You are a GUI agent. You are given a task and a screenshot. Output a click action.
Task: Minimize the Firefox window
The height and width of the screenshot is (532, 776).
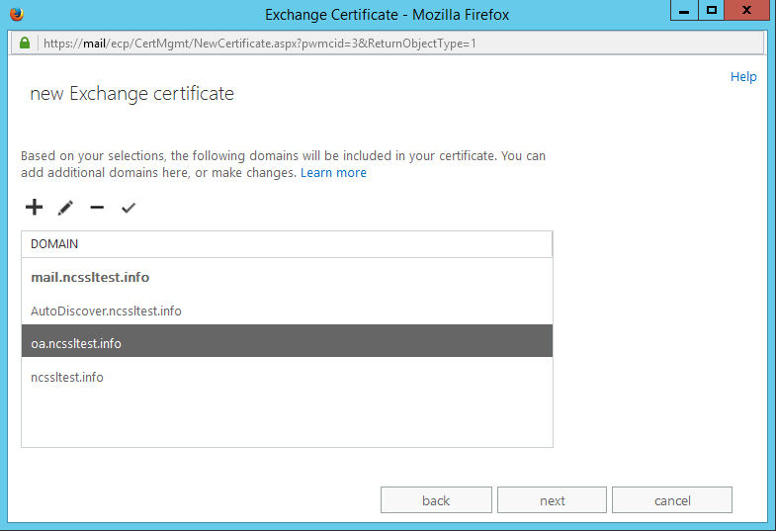point(684,11)
